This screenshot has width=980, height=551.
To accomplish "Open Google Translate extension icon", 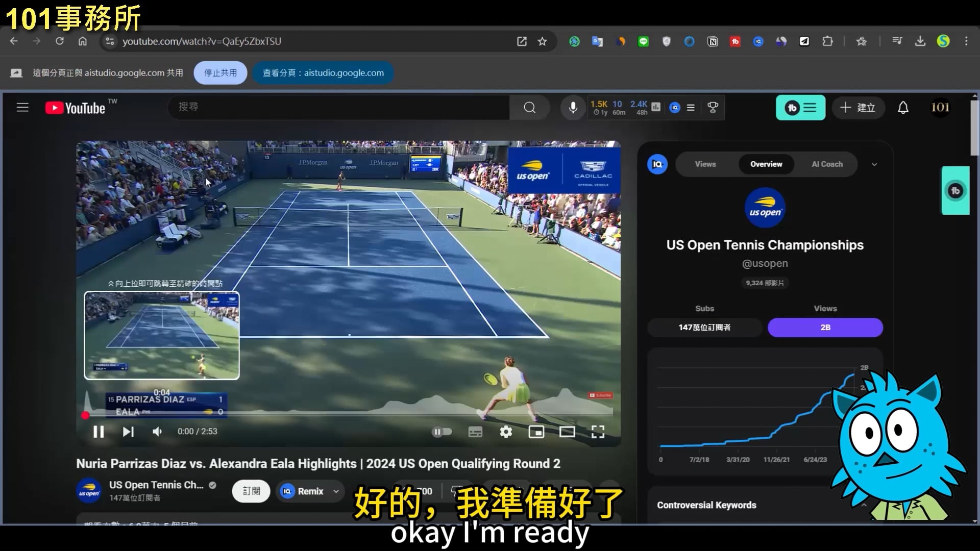I will pos(597,41).
